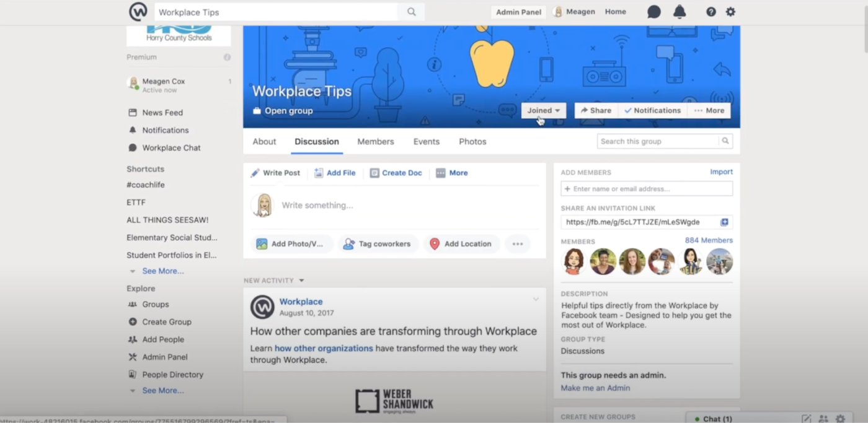Open Admin Panel in the left sidebar
Screen dimensions: 868x423
click(x=164, y=357)
